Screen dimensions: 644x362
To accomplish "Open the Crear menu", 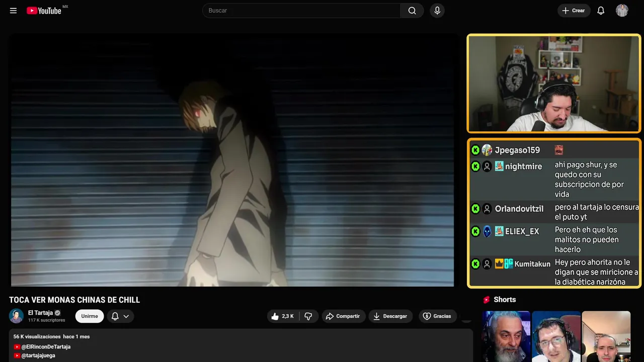I will (x=574, y=11).
